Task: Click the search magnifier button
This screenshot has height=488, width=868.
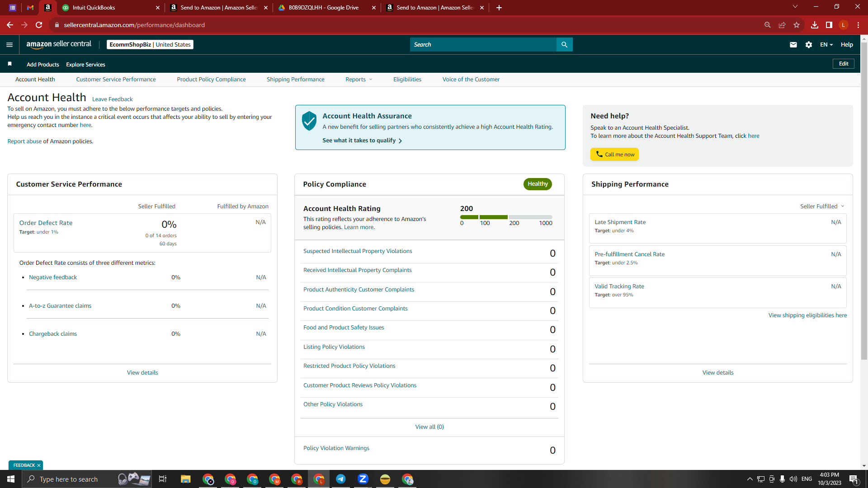Action: (564, 44)
